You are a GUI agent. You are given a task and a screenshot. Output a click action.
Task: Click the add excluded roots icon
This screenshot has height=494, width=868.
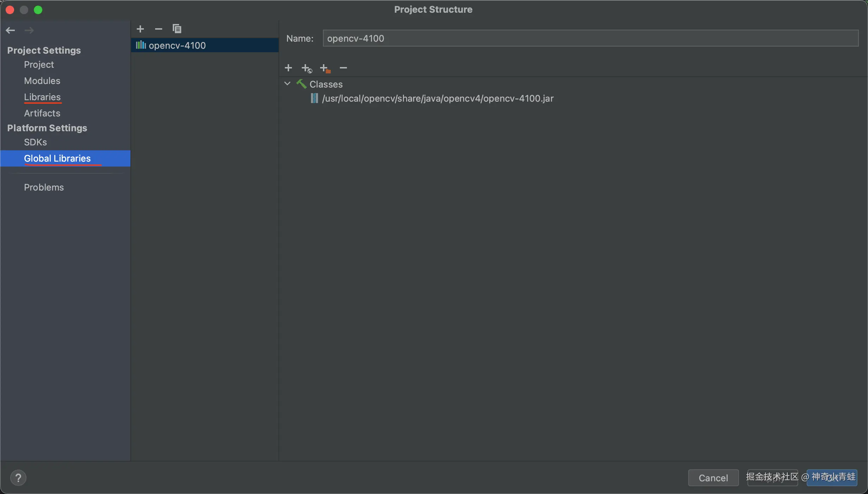pyautogui.click(x=325, y=68)
